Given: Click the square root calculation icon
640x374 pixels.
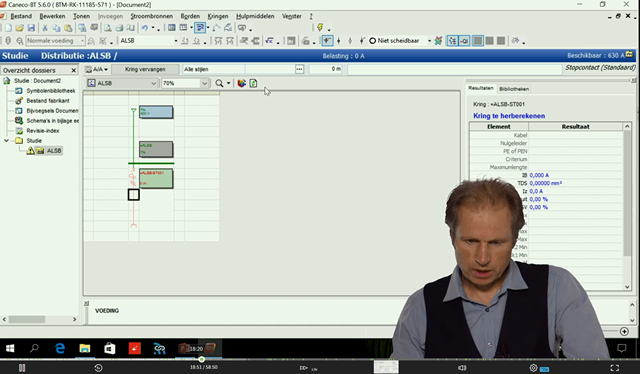Looking at the screenshot, I should (269, 40).
